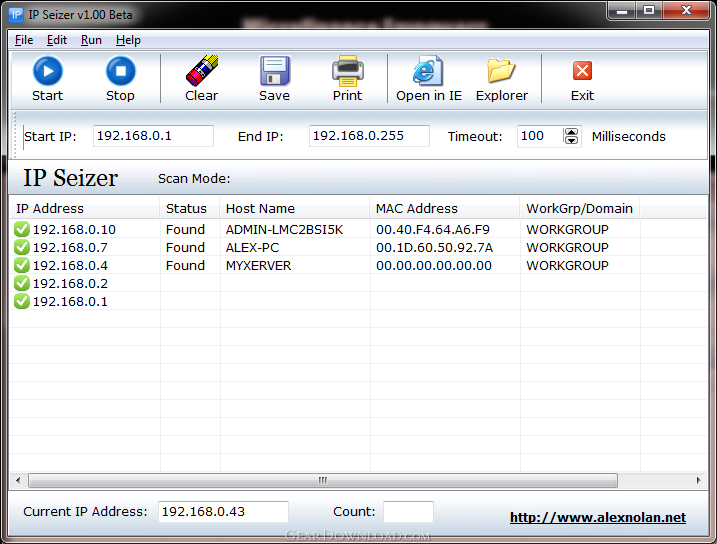717x544 pixels.
Task: Decrease Timeout with the down spinner arrow
Action: [571, 140]
